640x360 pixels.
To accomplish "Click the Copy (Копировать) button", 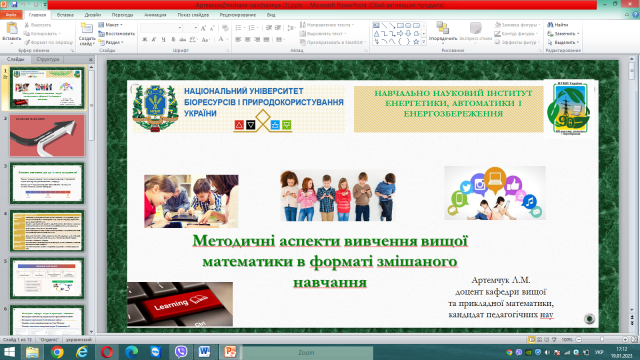I will [x=42, y=33].
